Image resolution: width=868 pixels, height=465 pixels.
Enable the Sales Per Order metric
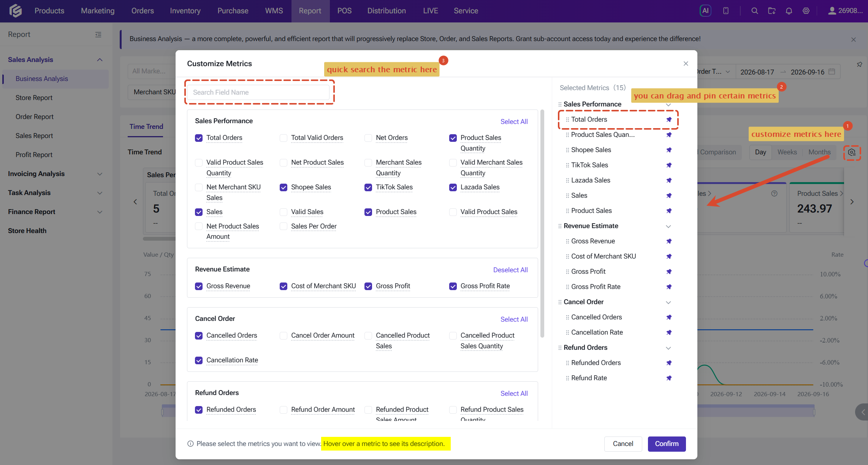(x=283, y=226)
